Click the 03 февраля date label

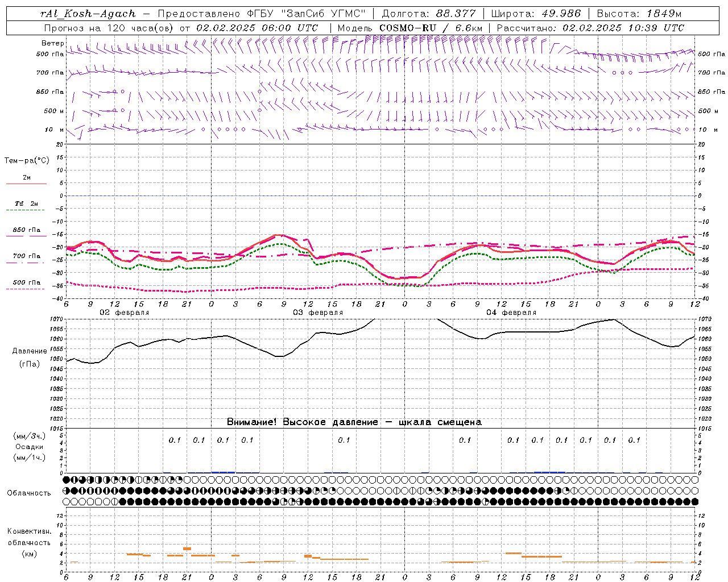[318, 313]
